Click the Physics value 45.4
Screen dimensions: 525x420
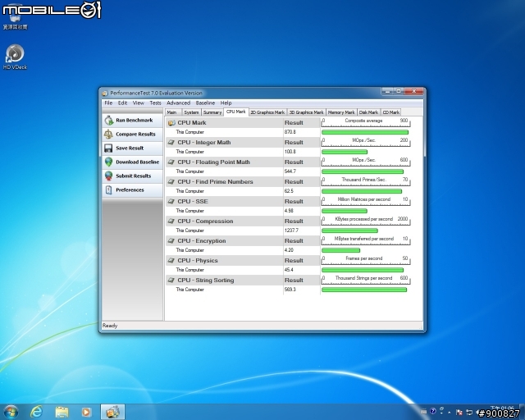[289, 270]
